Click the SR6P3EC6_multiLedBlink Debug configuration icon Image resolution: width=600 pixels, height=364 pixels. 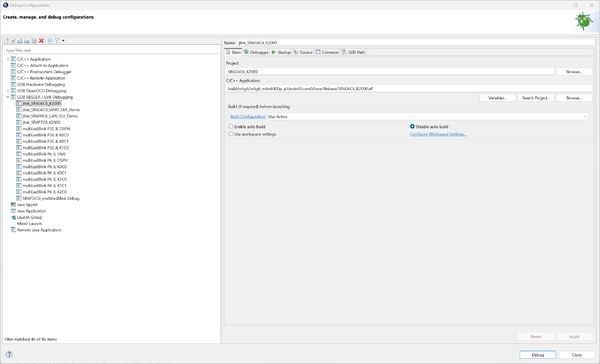click(x=19, y=198)
